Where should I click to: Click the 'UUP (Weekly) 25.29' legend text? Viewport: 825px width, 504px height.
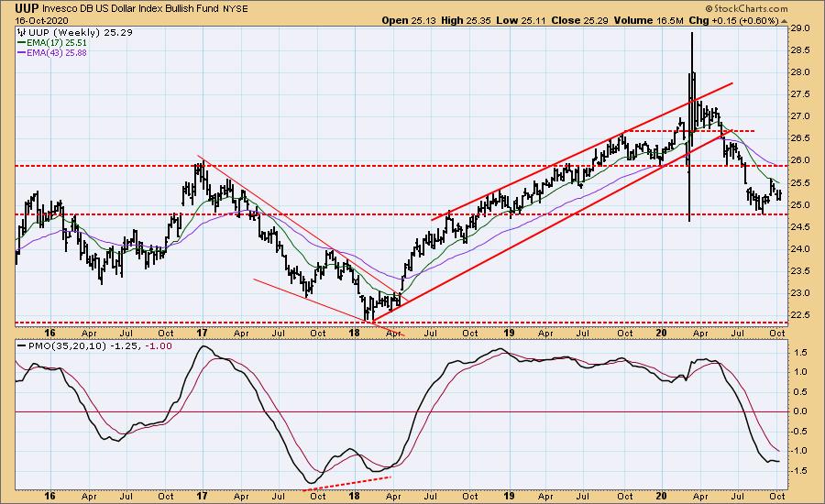coord(81,33)
